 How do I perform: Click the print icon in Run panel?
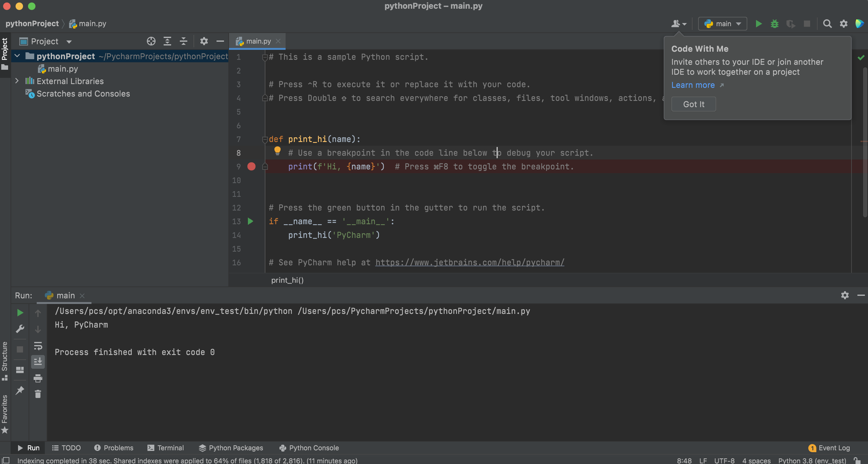pos(38,378)
